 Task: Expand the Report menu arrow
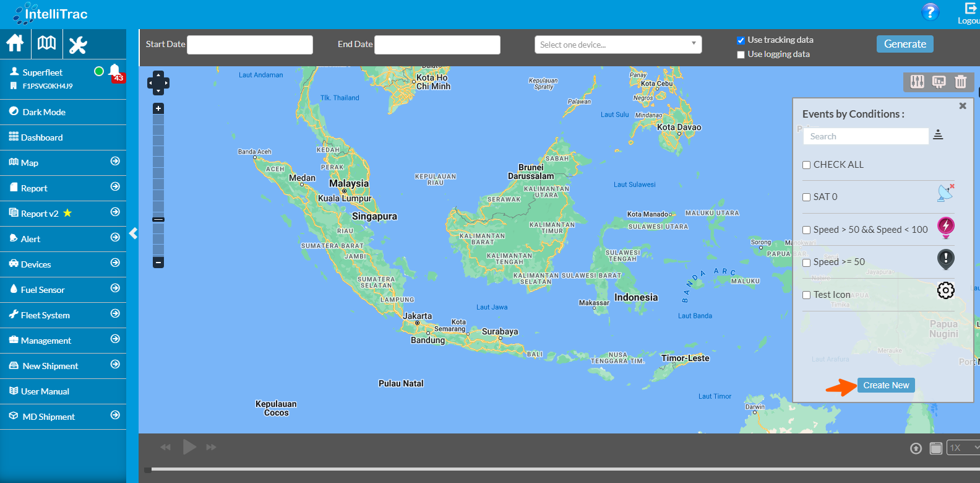(115, 187)
